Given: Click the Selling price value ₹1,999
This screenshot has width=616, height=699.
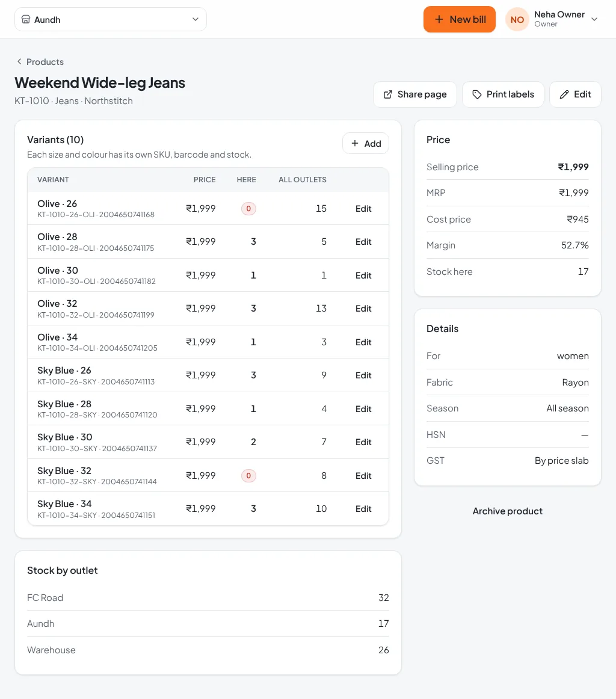Looking at the screenshot, I should [573, 167].
